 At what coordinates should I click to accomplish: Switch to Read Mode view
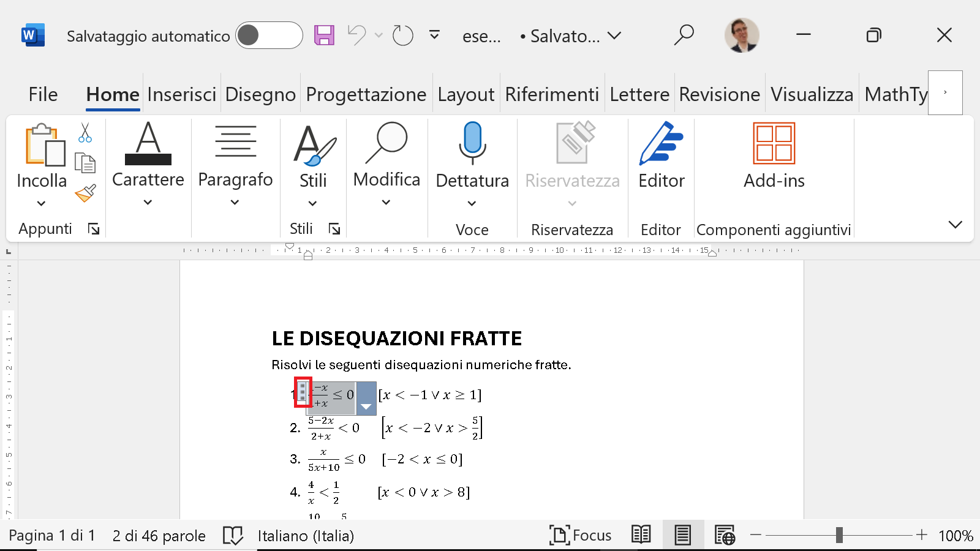click(641, 535)
